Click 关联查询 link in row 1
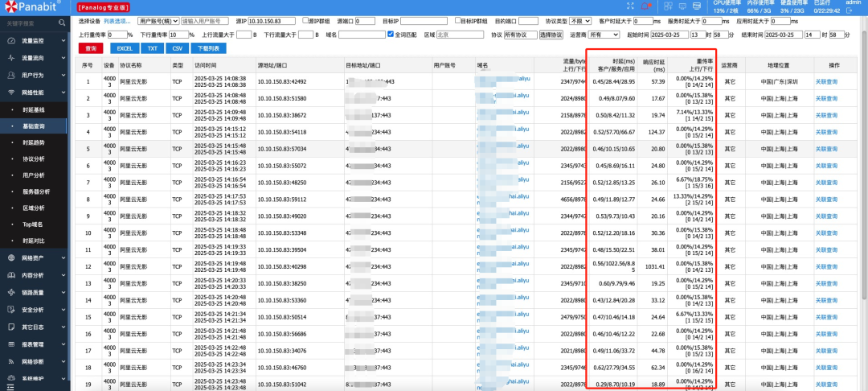The image size is (868, 391). point(826,81)
